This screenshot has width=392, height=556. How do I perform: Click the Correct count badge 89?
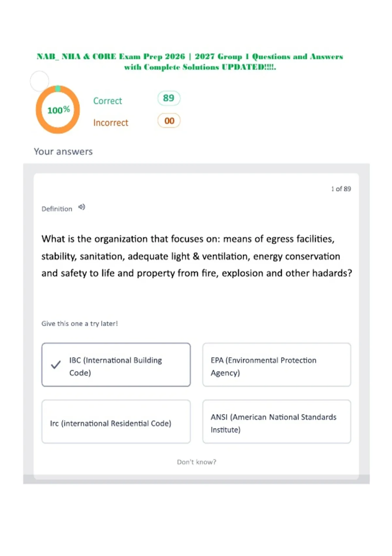click(169, 98)
